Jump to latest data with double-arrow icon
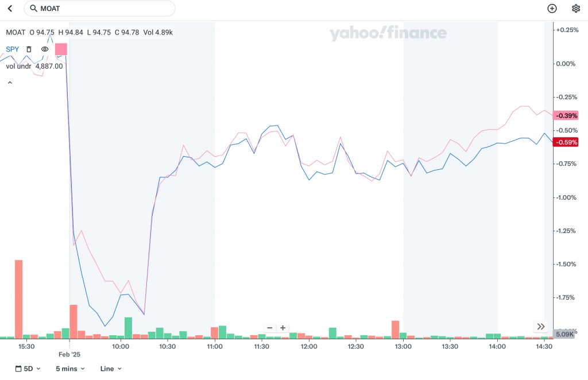Image resolution: width=588 pixels, height=380 pixels. [x=541, y=327]
